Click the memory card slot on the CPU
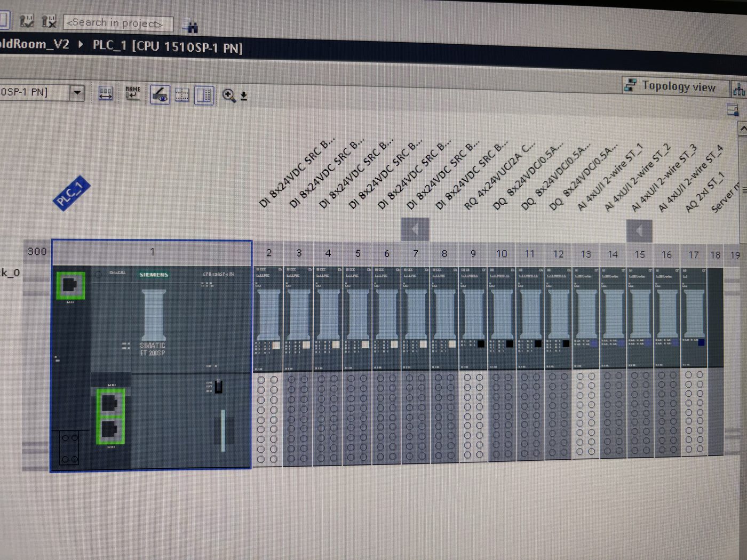This screenshot has width=747, height=560. 223,430
